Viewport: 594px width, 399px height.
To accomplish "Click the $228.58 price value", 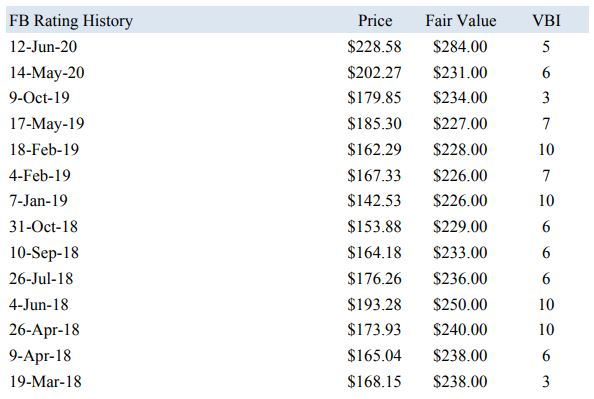I will (374, 47).
